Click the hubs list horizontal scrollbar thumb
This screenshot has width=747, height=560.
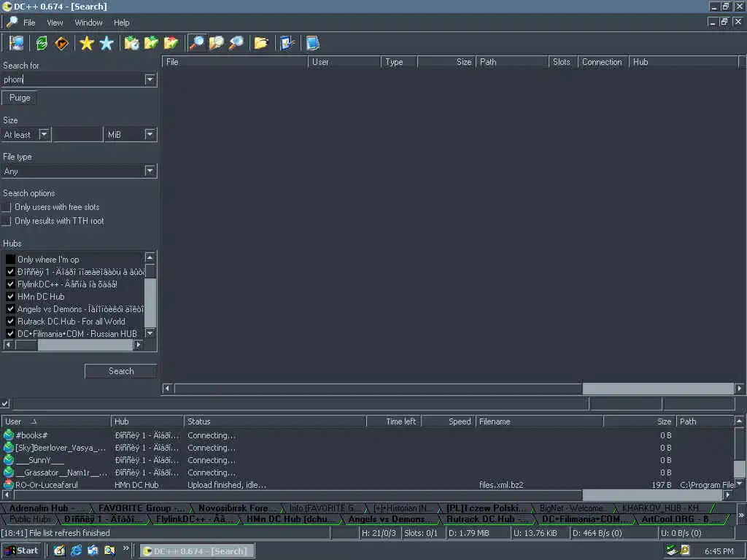tap(85, 345)
